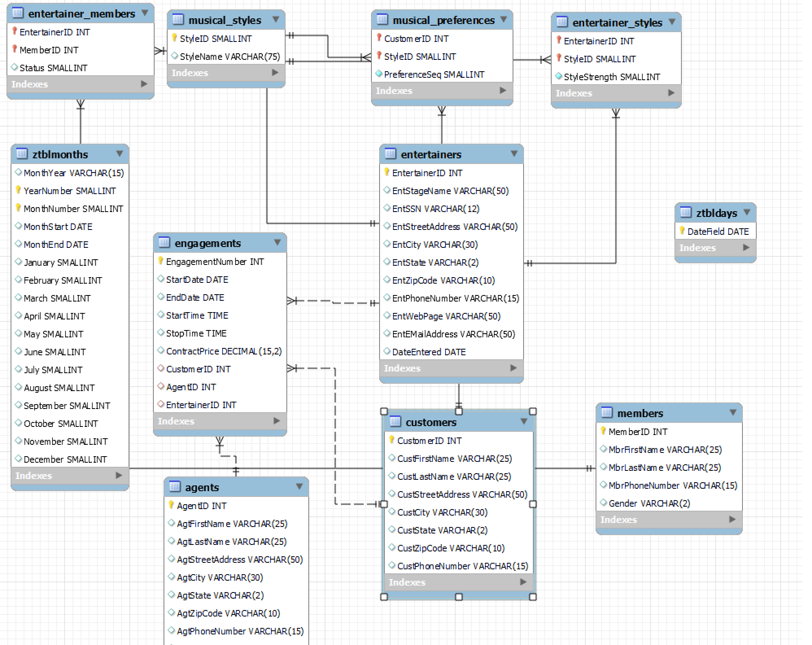
Task: Expand Indexes section of entertainers table
Action: point(514,368)
